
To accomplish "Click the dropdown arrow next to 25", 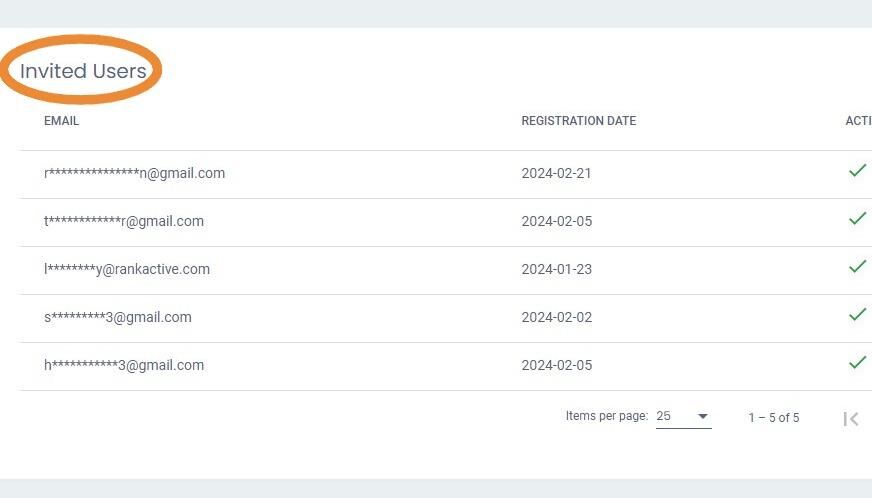I will (702, 416).
